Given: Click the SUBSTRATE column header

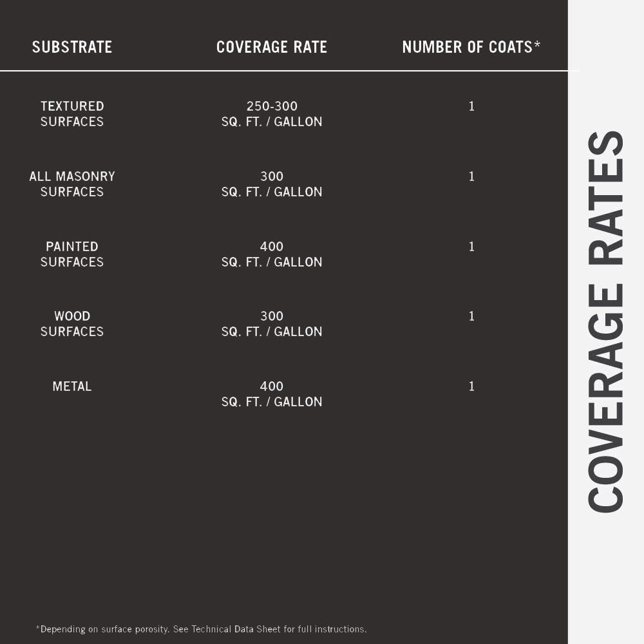Looking at the screenshot, I should coord(72,47).
